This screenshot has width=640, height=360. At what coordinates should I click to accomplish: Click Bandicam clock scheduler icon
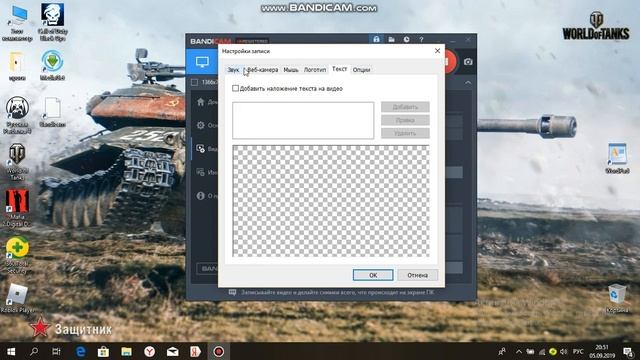tap(407, 39)
